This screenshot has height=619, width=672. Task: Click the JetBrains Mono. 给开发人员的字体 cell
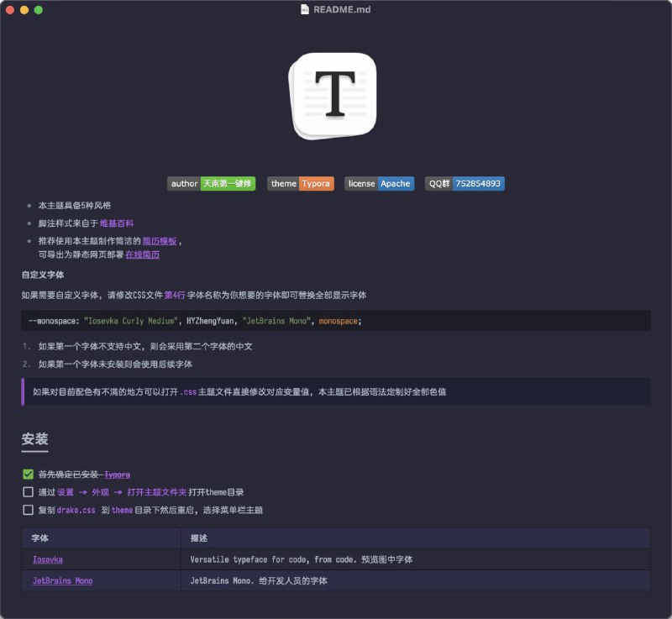(x=416, y=581)
